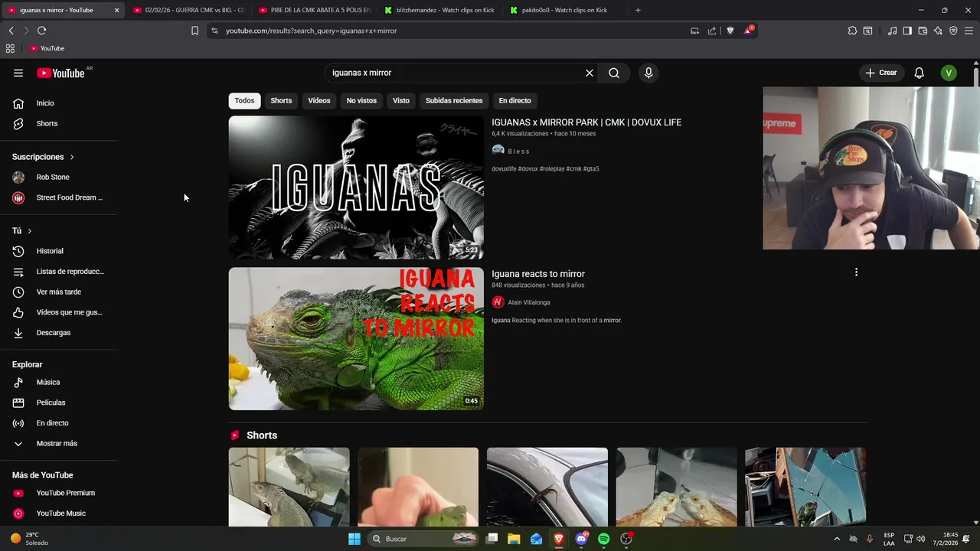980x551 pixels.
Task: Open Brave Shields lion icon
Action: point(730,31)
